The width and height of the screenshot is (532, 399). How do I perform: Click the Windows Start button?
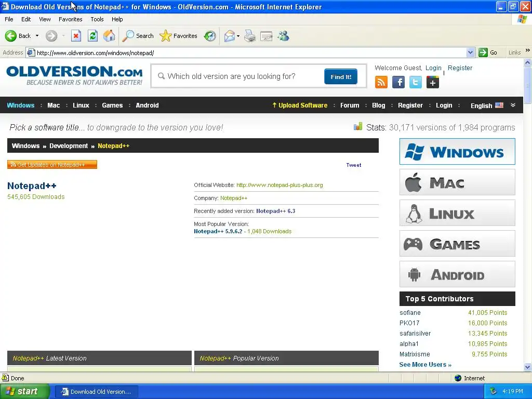[x=24, y=391]
